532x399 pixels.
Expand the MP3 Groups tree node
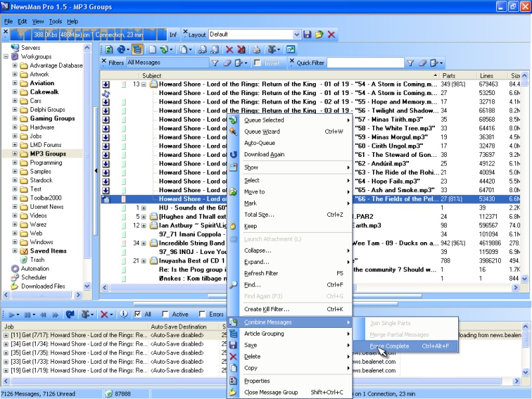(15, 154)
